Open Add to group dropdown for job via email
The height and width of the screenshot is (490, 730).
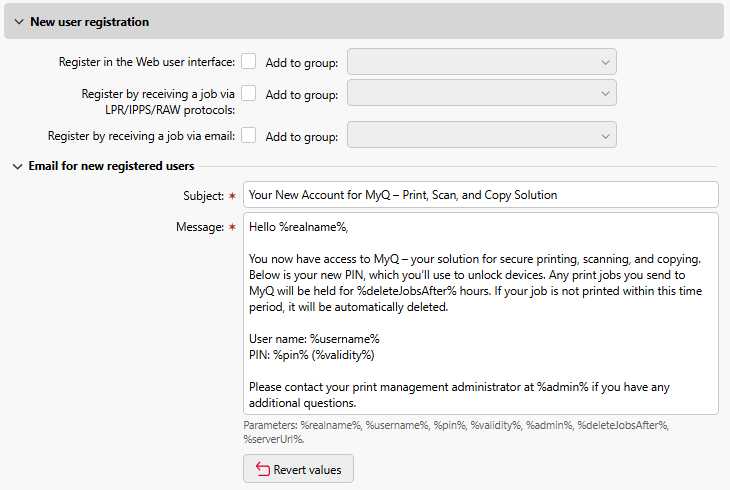click(x=482, y=135)
